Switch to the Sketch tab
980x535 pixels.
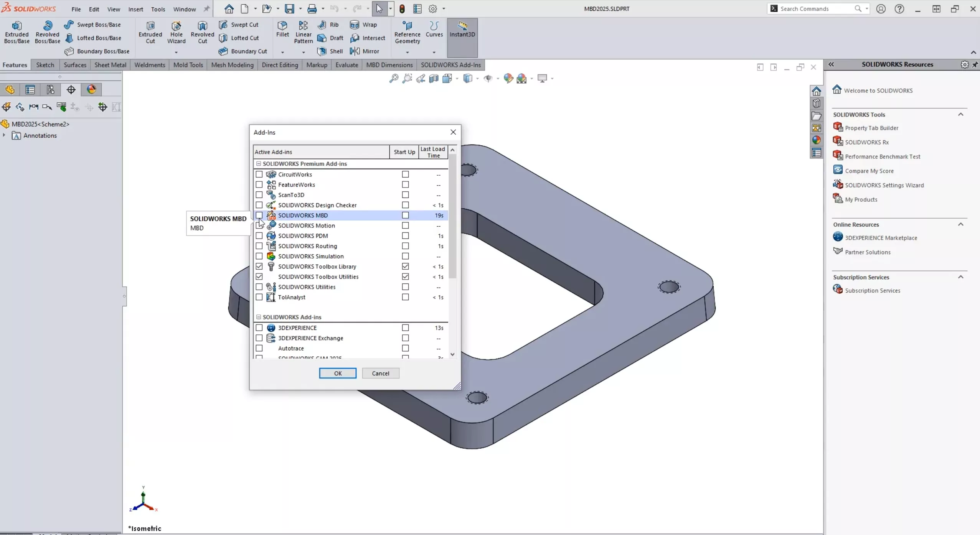[x=45, y=65]
